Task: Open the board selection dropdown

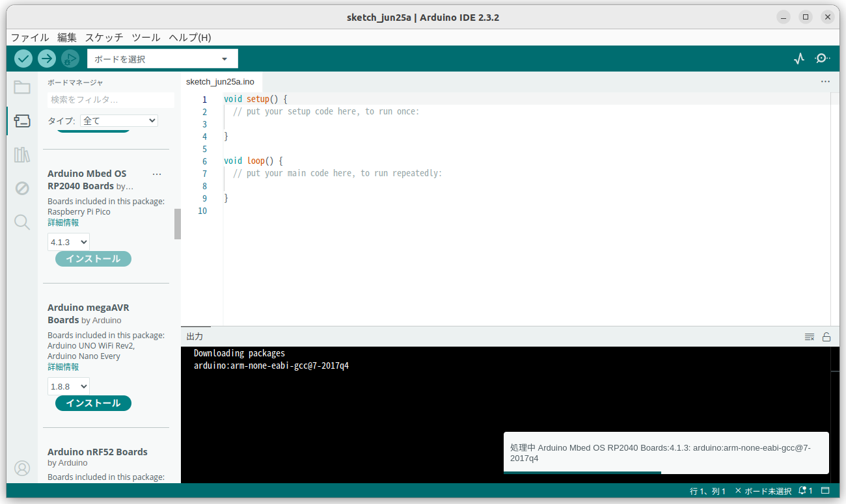Action: 161,58
